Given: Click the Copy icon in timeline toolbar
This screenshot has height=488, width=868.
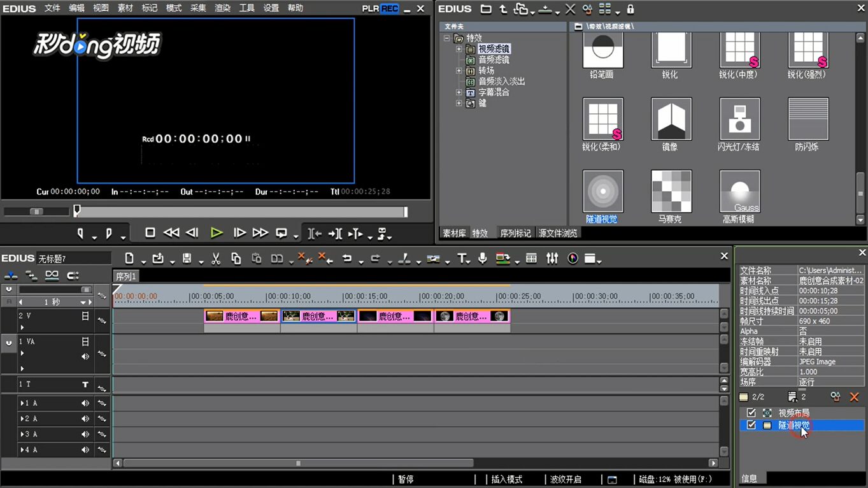Looking at the screenshot, I should coord(236,259).
